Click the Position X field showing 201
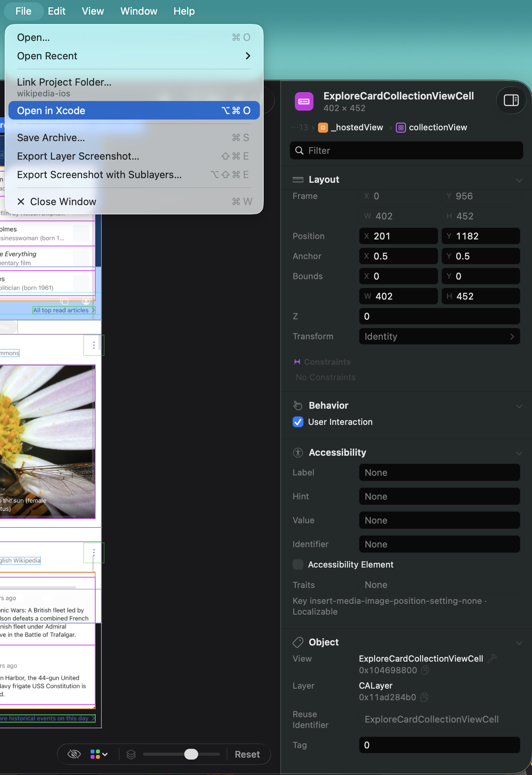 point(399,236)
